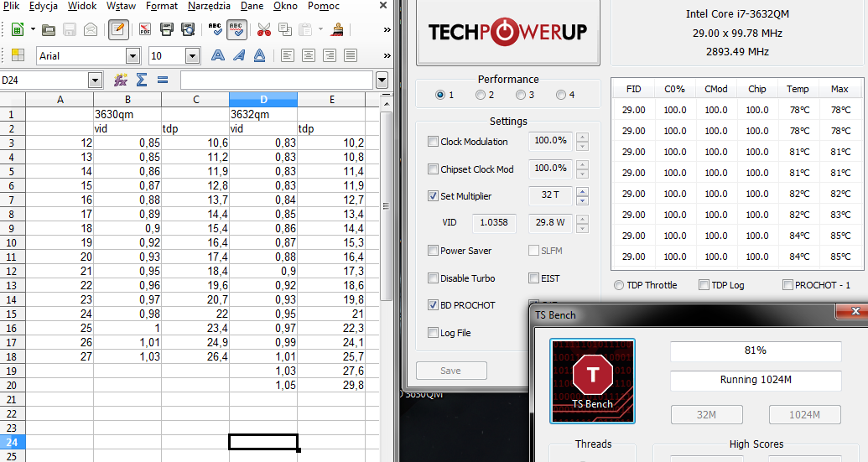The image size is (868, 462).
Task: Select Performance profile 1
Action: [x=440, y=95]
